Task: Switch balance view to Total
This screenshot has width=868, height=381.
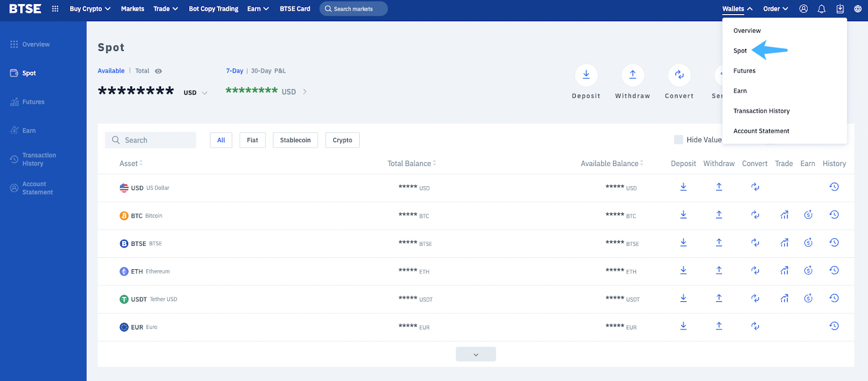Action: click(x=142, y=71)
